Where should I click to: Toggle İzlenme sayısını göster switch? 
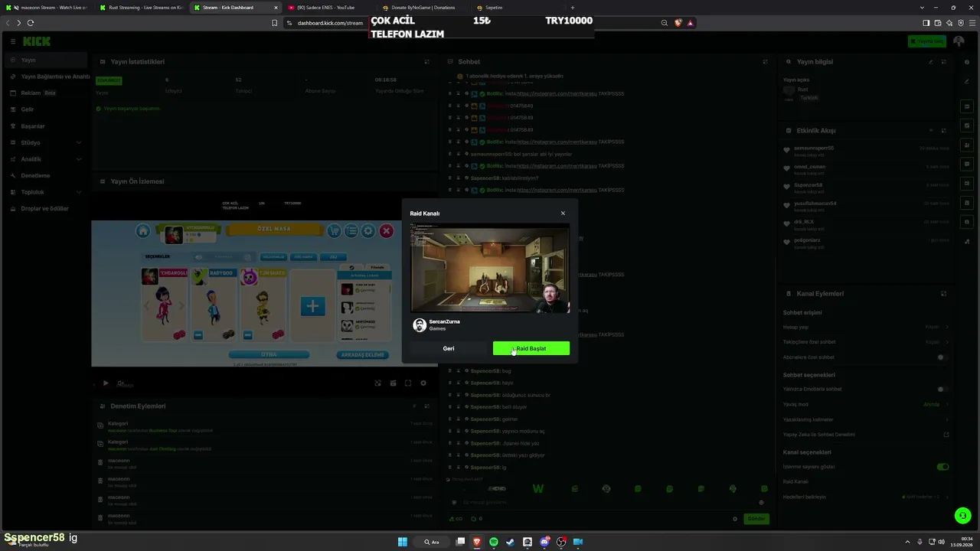click(942, 467)
